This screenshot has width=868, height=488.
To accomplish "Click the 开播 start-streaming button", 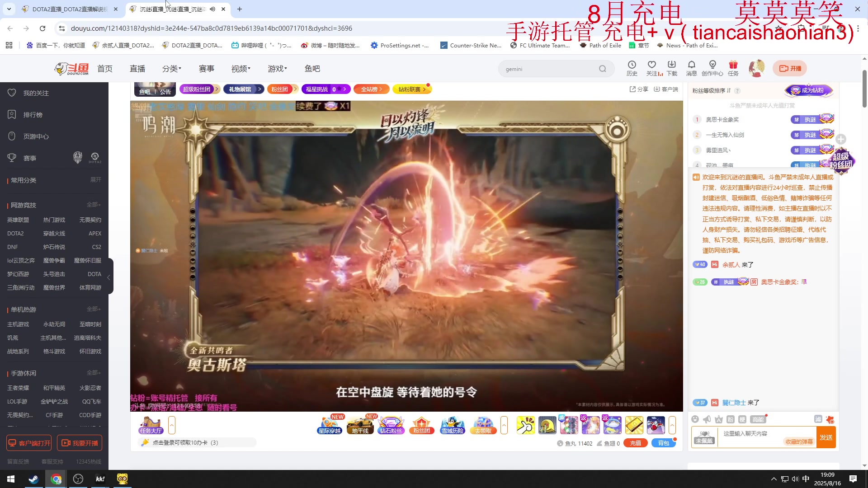I will [790, 69].
